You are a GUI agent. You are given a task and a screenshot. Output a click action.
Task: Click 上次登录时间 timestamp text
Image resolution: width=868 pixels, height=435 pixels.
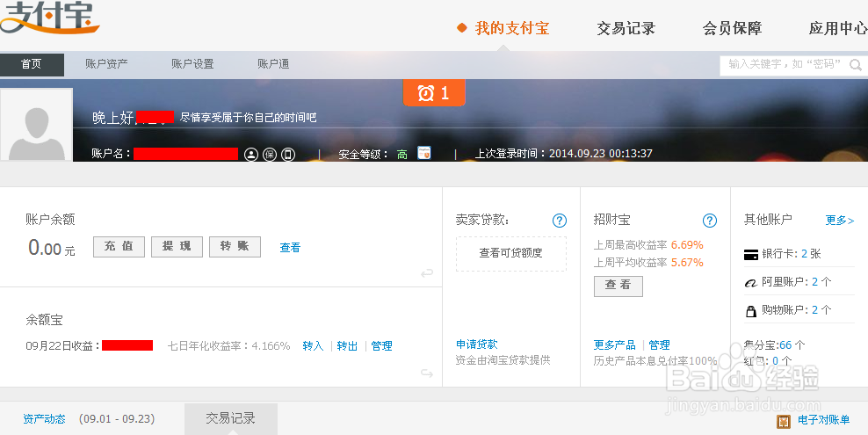click(563, 153)
